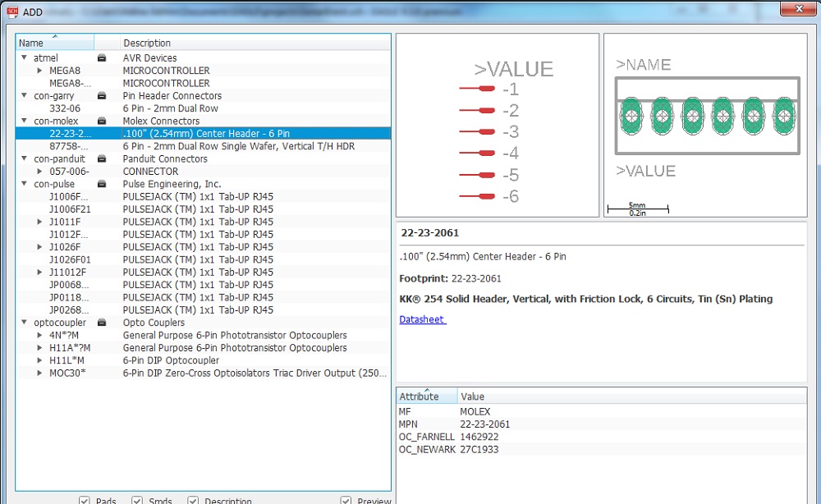Screen dimensions: 821x504
Task: Expand the 057-006- connector entry
Action: tap(39, 171)
